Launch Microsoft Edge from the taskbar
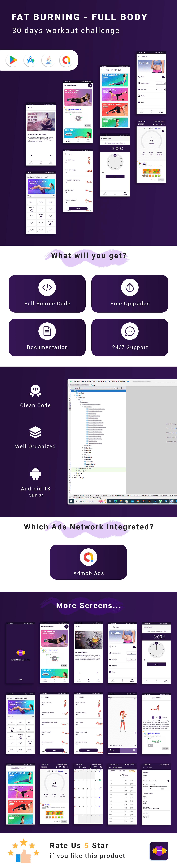 tap(116, 501)
